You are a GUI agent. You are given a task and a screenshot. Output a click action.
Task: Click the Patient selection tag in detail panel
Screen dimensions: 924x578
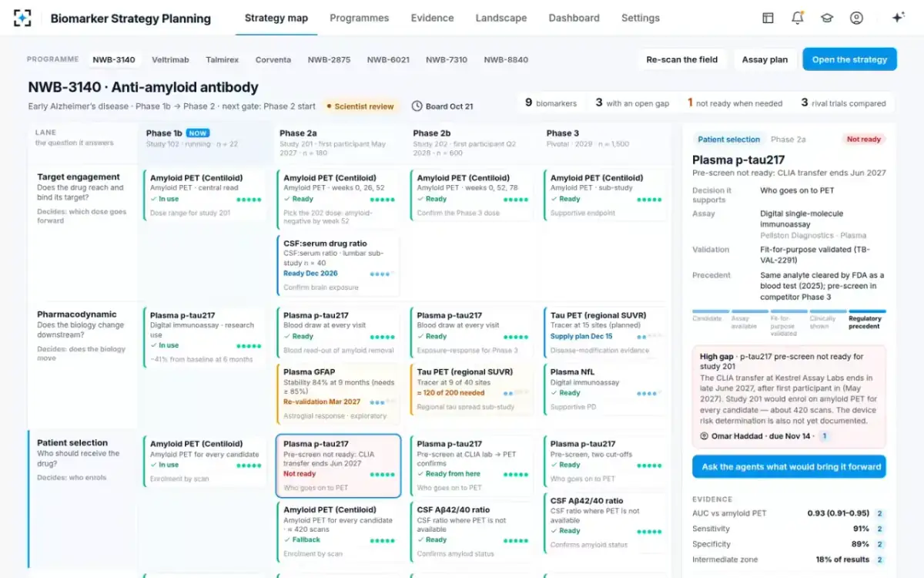(x=728, y=139)
